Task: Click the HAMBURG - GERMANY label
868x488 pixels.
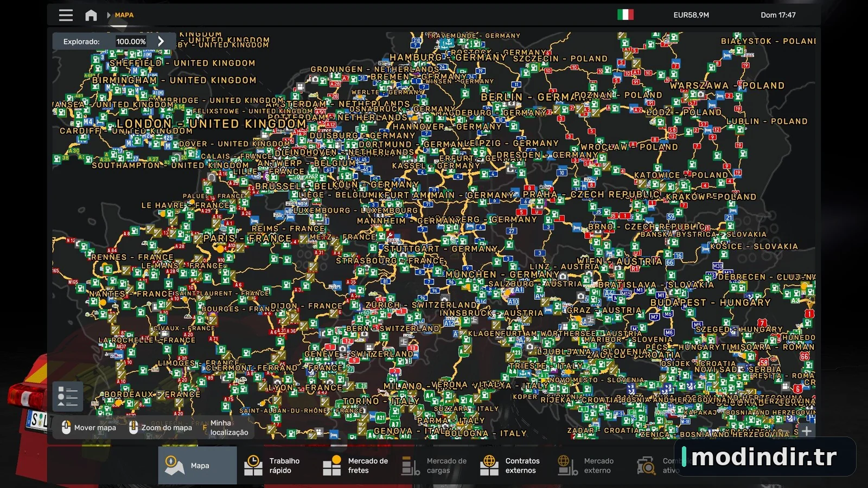Action: 448,57
